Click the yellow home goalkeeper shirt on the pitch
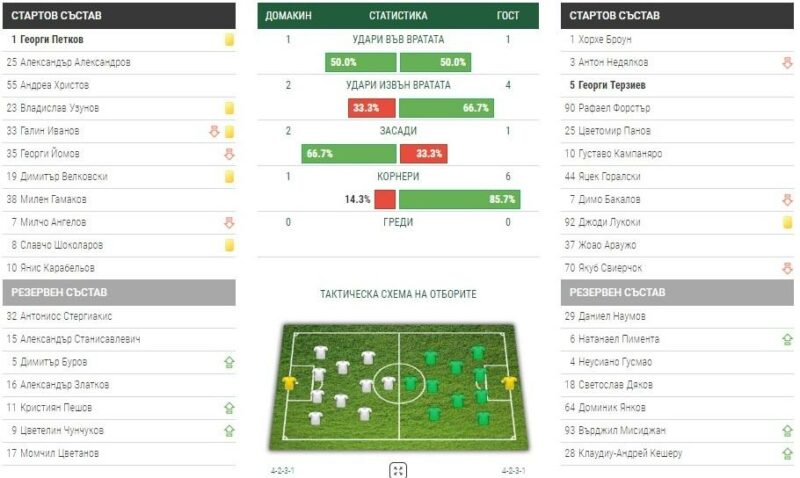 point(291,383)
